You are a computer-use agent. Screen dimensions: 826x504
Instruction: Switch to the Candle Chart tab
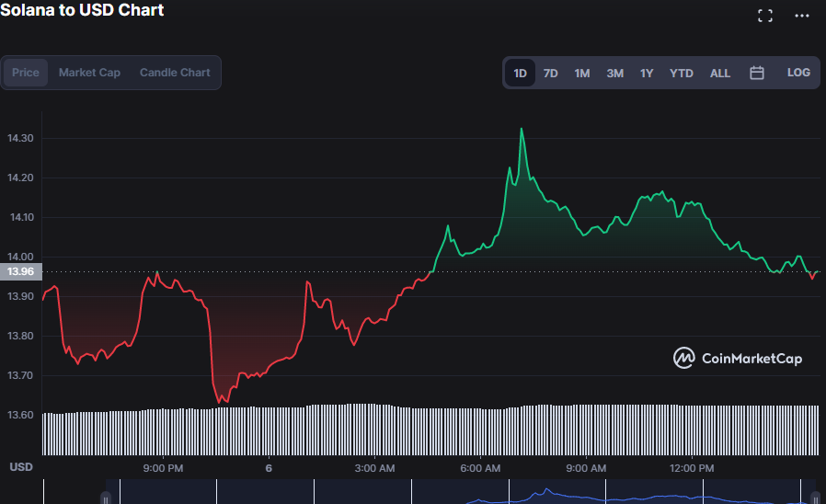click(175, 73)
